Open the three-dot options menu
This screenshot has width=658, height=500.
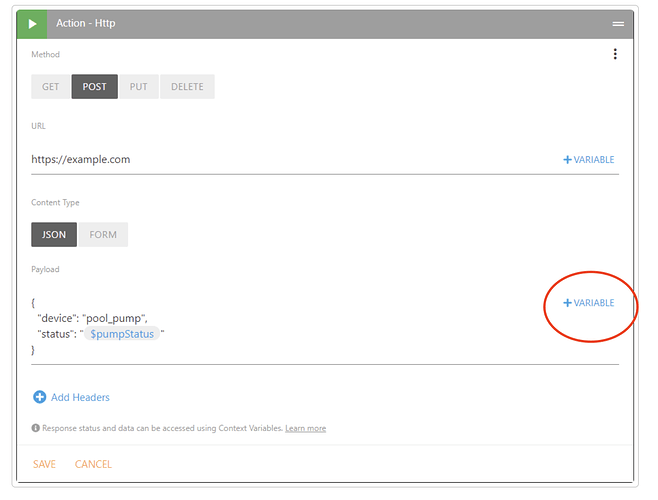click(615, 54)
